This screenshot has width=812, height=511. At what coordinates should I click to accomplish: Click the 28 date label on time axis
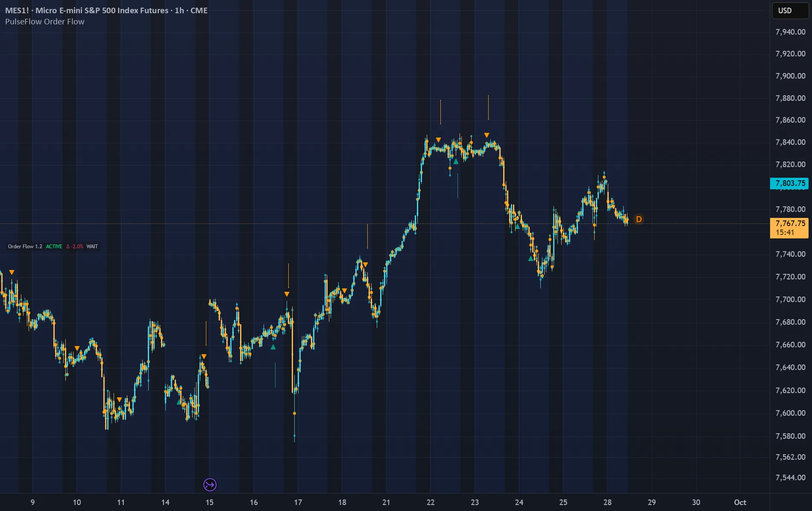tap(607, 502)
